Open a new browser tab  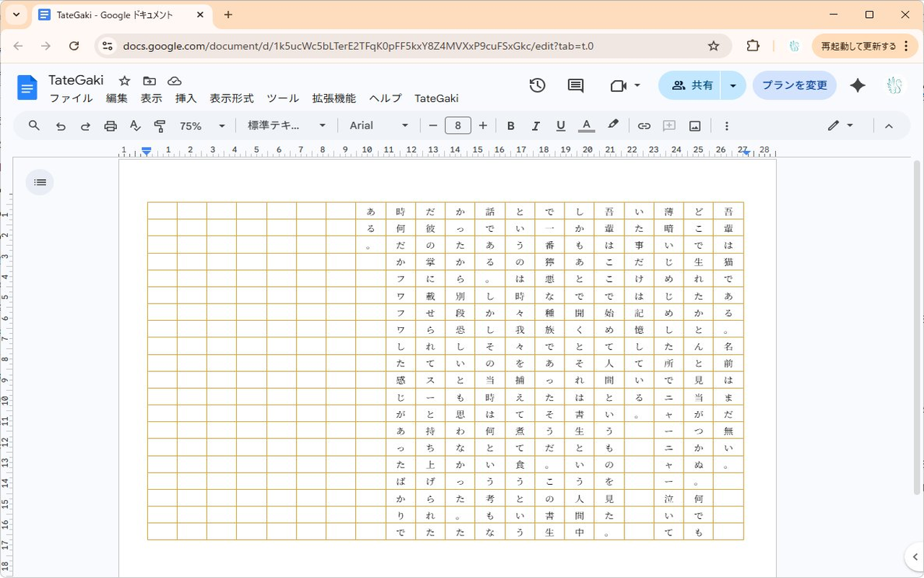pyautogui.click(x=228, y=14)
